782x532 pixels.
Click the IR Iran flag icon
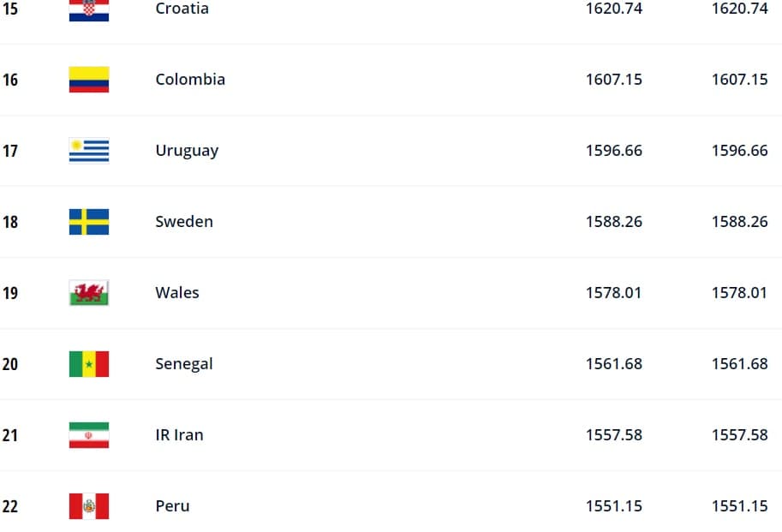pos(89,435)
